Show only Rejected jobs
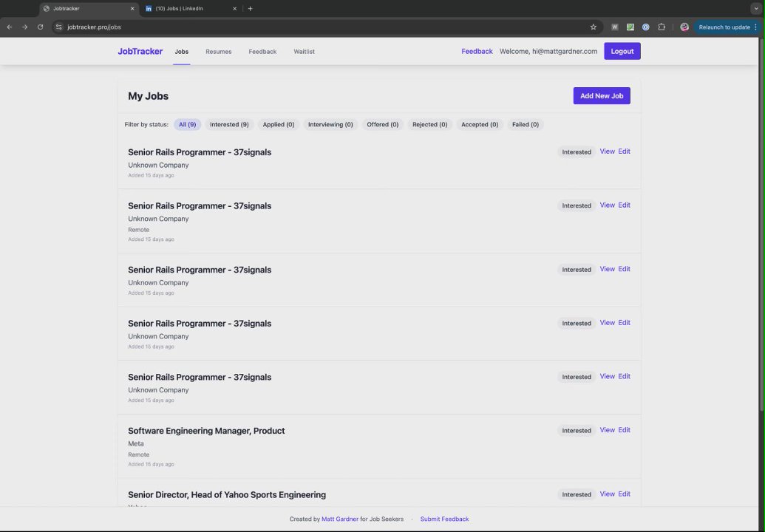Screen dimensions: 765x532 pos(429,125)
